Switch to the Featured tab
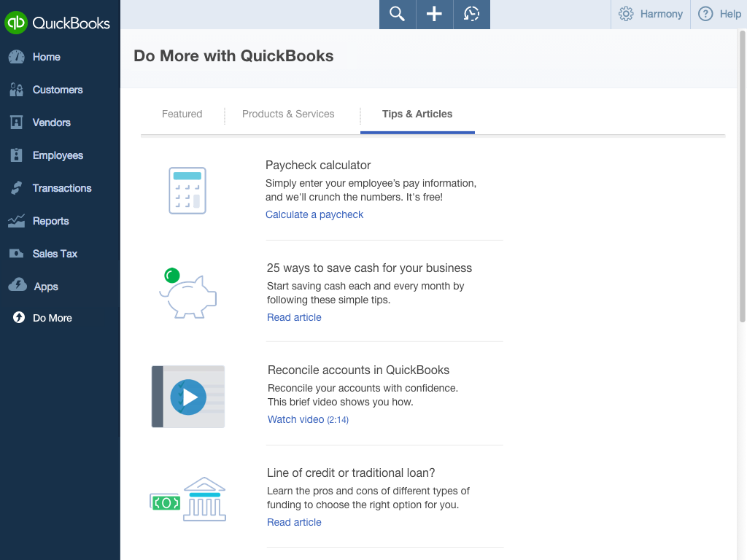This screenshot has height=560, width=747. (x=182, y=114)
